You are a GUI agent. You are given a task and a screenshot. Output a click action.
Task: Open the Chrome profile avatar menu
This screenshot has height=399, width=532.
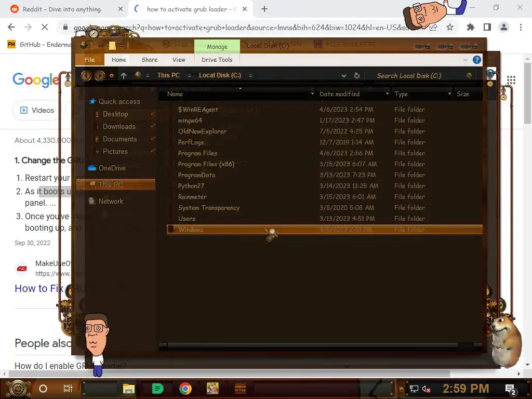pos(504,27)
